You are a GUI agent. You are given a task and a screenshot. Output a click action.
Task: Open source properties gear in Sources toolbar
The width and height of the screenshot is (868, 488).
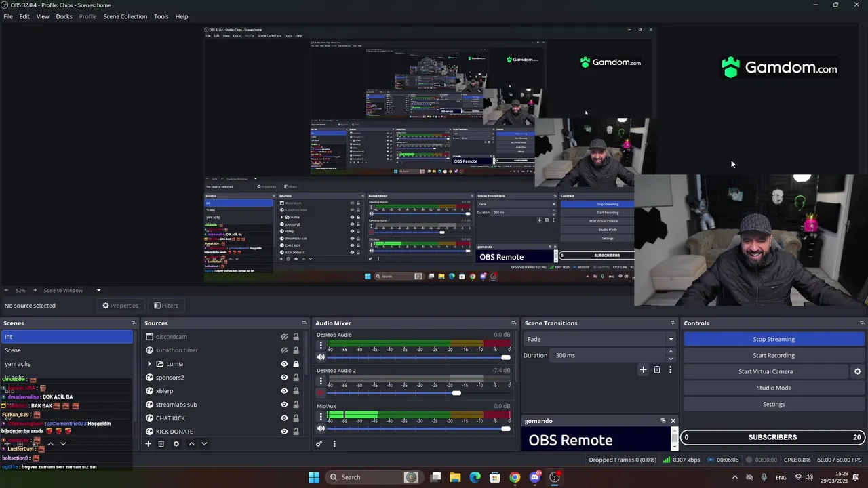click(176, 444)
